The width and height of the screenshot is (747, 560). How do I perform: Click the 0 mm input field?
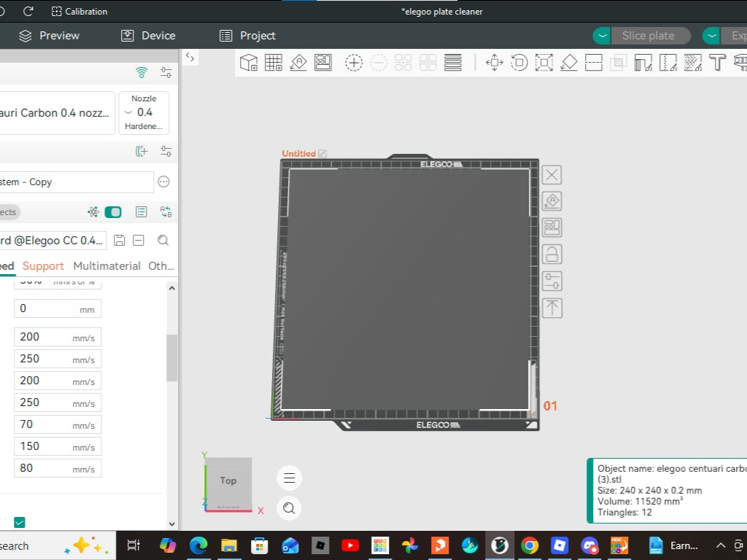(58, 308)
